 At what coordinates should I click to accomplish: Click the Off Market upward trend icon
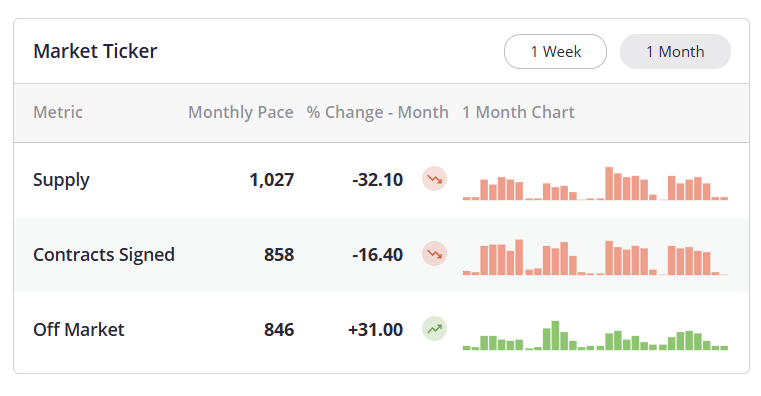point(434,329)
